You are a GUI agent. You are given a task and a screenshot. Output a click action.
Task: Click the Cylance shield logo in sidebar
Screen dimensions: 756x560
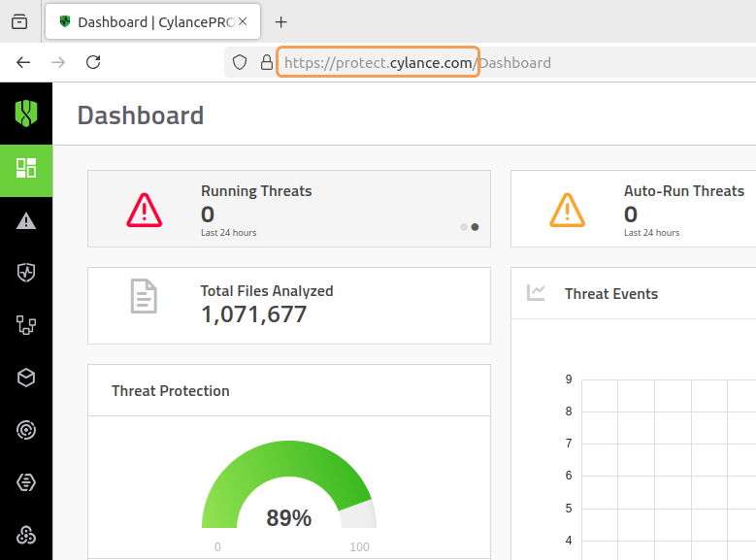[26, 113]
